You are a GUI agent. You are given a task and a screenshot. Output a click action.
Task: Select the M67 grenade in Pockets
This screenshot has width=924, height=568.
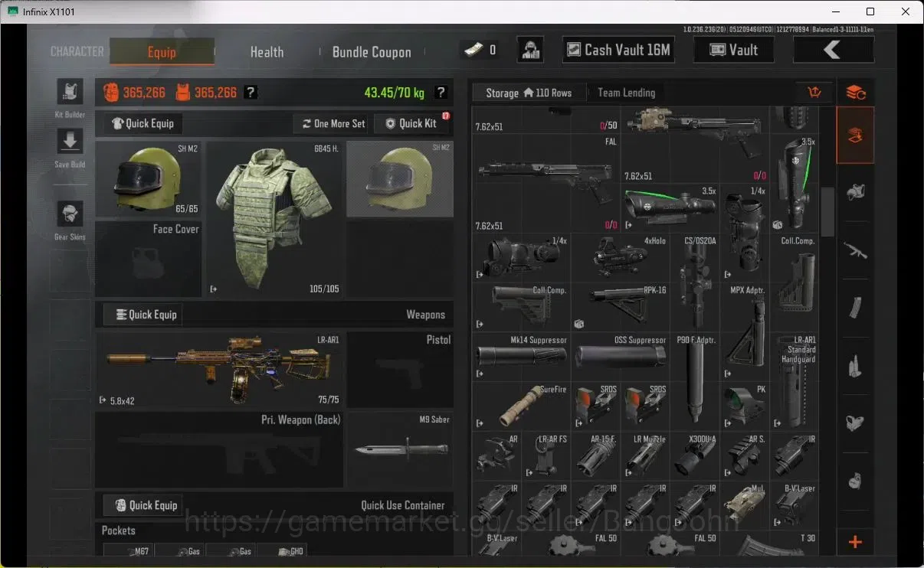pos(128,551)
